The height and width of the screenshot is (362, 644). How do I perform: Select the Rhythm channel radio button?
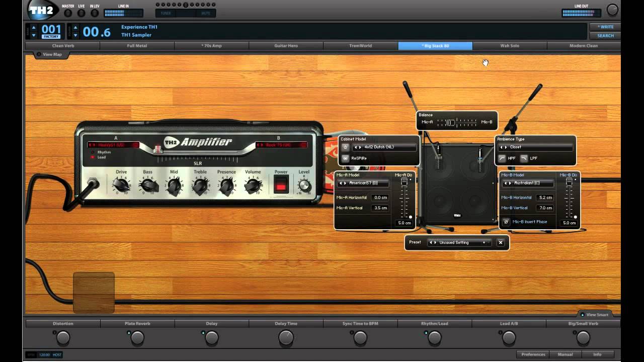tap(92, 152)
